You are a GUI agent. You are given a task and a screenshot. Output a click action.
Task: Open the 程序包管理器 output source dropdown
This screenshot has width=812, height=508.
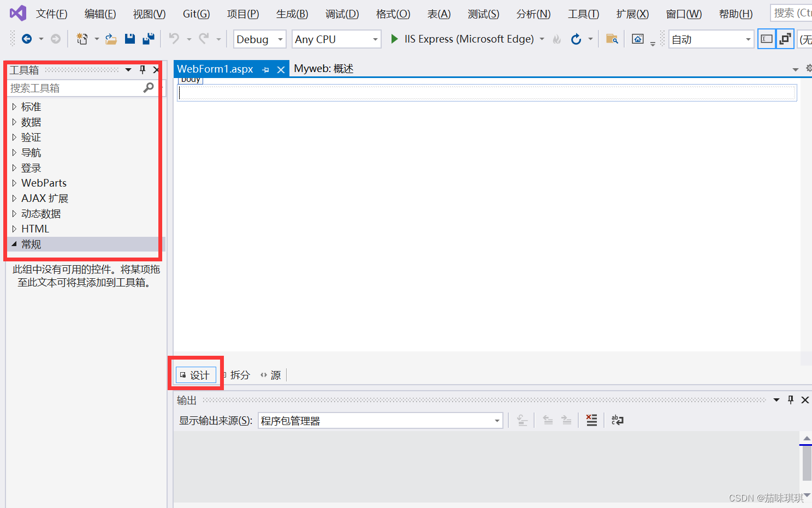coord(380,421)
